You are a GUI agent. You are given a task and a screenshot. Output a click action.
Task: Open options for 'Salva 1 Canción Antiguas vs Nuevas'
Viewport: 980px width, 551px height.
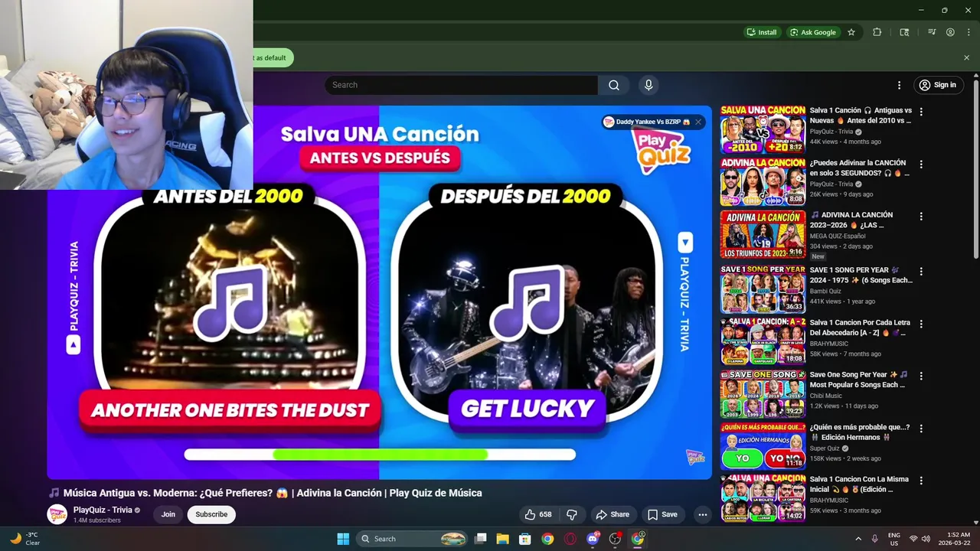921,112
